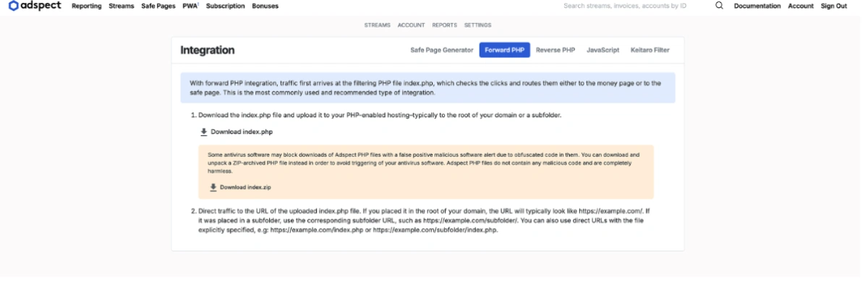Viewport: 868px width, 281px height.
Task: Click the download icon beside index.php
Action: (x=204, y=132)
